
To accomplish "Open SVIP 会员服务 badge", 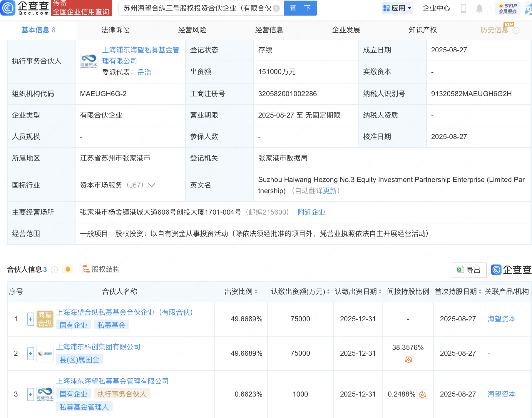I will click(x=508, y=8).
